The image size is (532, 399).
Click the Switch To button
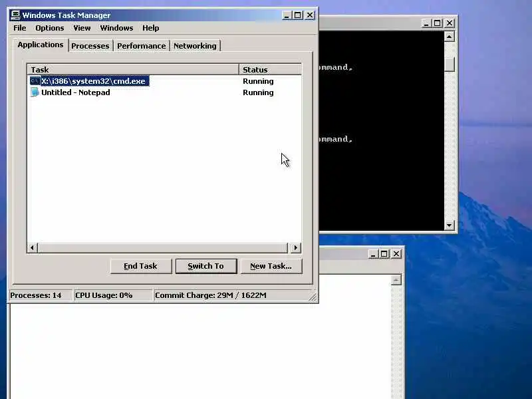206,266
